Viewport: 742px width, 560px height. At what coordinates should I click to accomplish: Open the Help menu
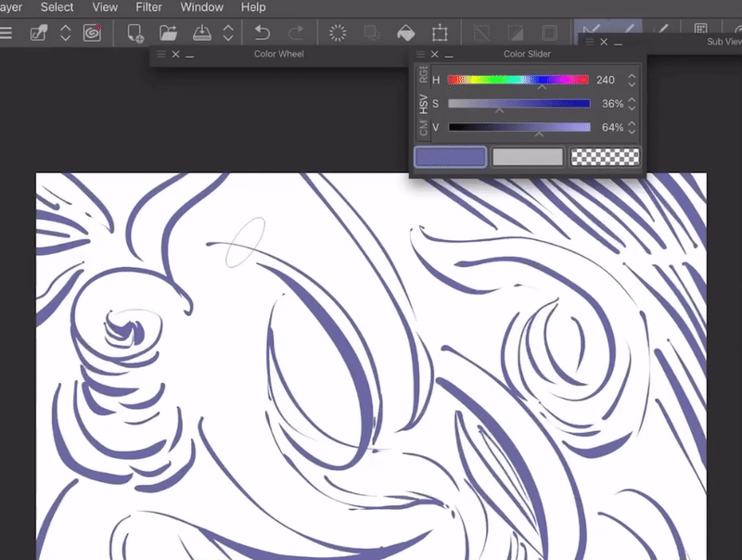click(253, 7)
